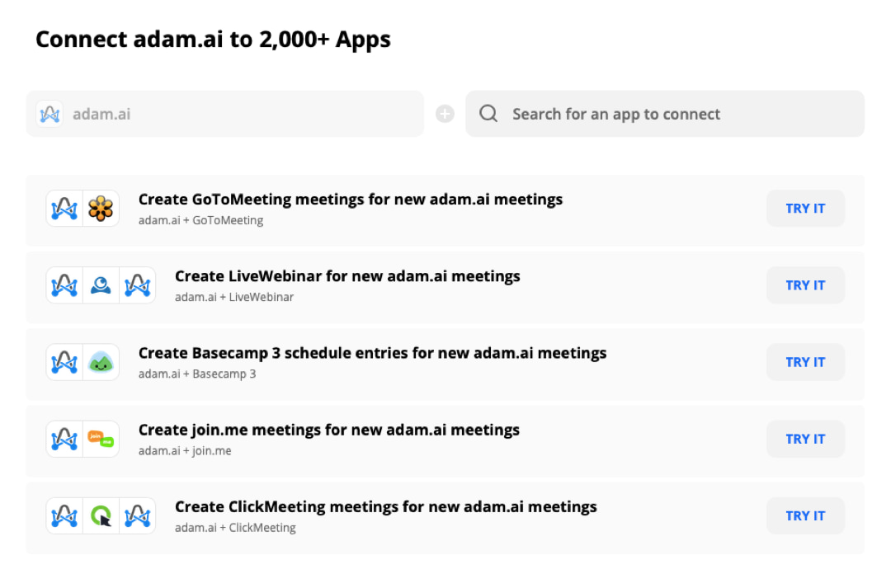
Task: Try the join.me meetings integration
Action: coord(805,439)
